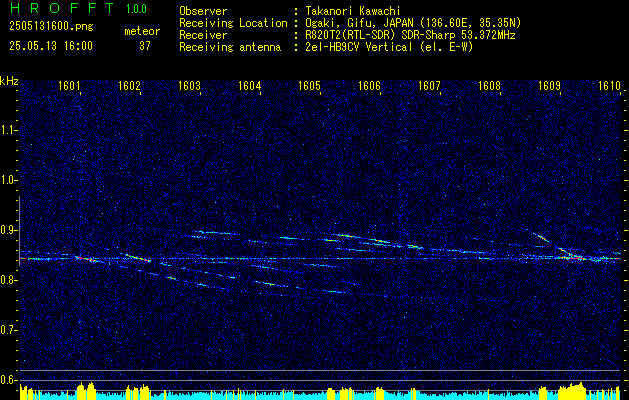Screen dimensions: 629x400
Task: Click the 1604 time marker
Action: (250, 86)
